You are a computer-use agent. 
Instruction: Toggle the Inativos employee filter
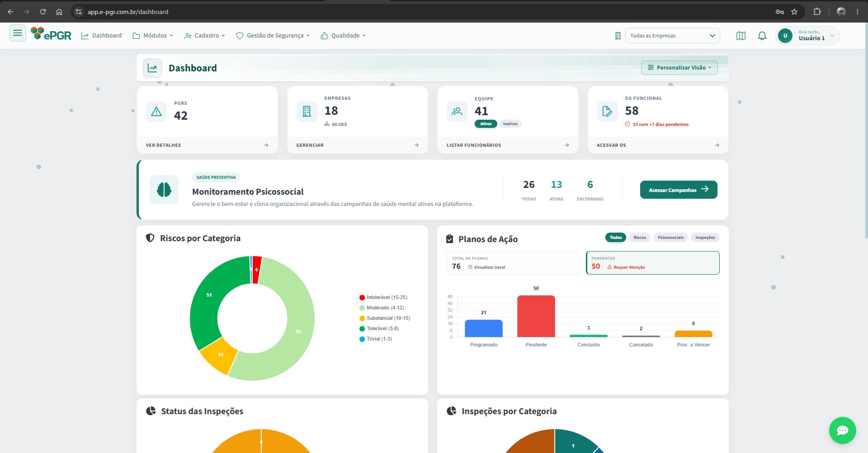[x=510, y=124]
